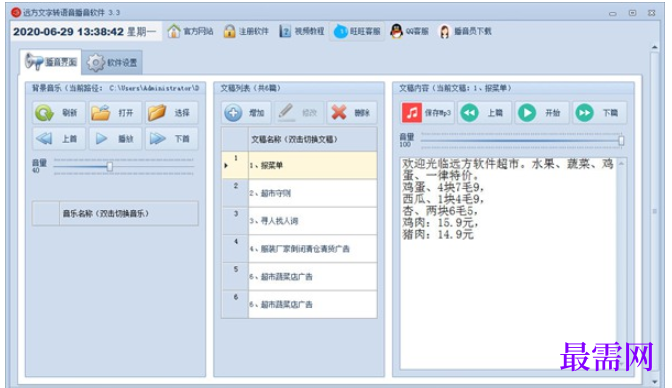Image resolution: width=672 pixels, height=388 pixels.
Task: Click the date and time display
Action: click(85, 32)
